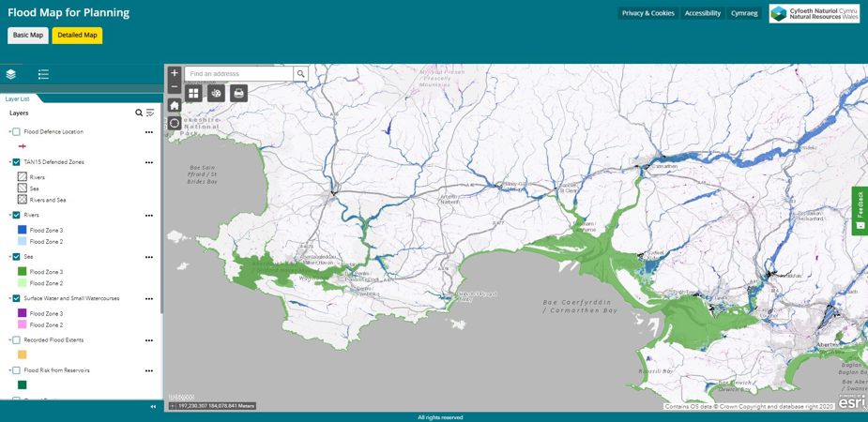
Task: Click the print map icon
Action: pos(238,93)
